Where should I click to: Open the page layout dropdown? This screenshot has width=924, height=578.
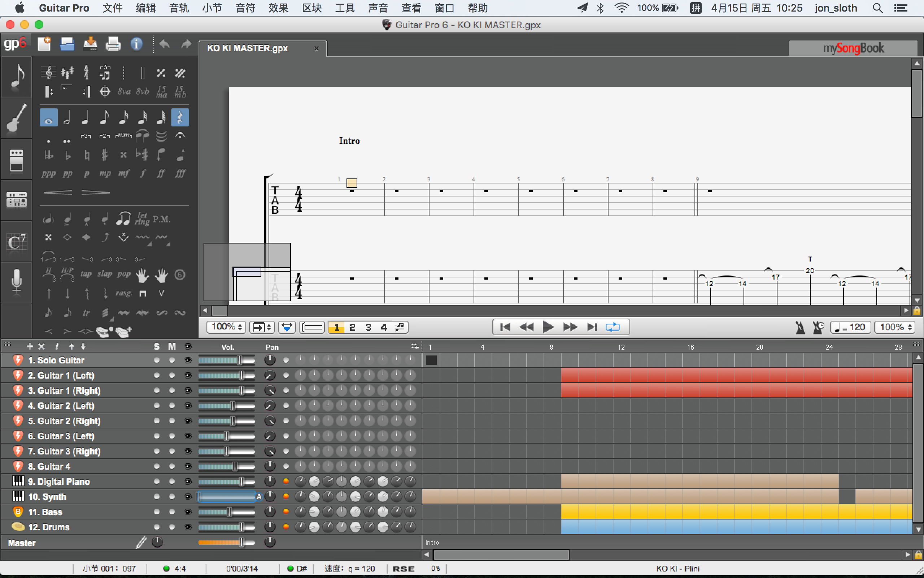click(x=262, y=327)
